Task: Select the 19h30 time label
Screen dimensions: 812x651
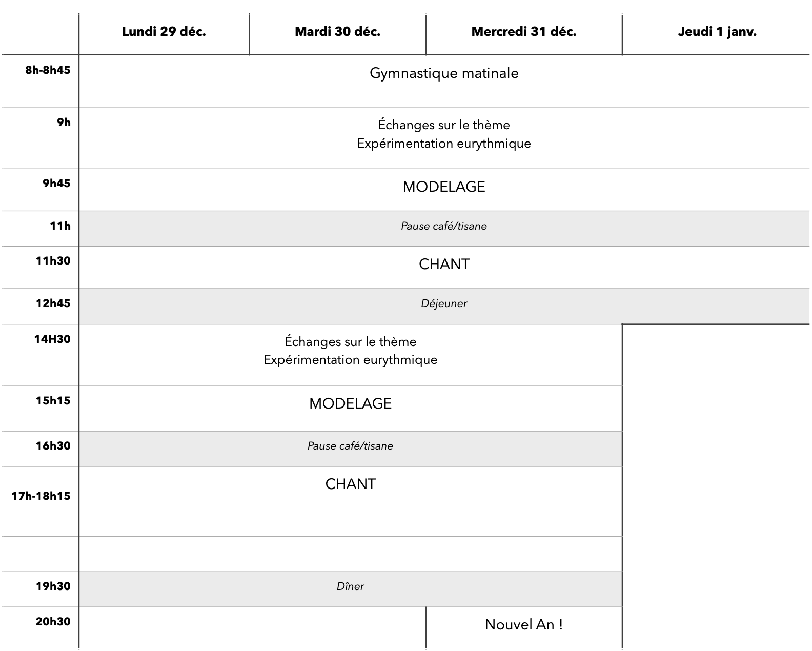Action: 53,586
